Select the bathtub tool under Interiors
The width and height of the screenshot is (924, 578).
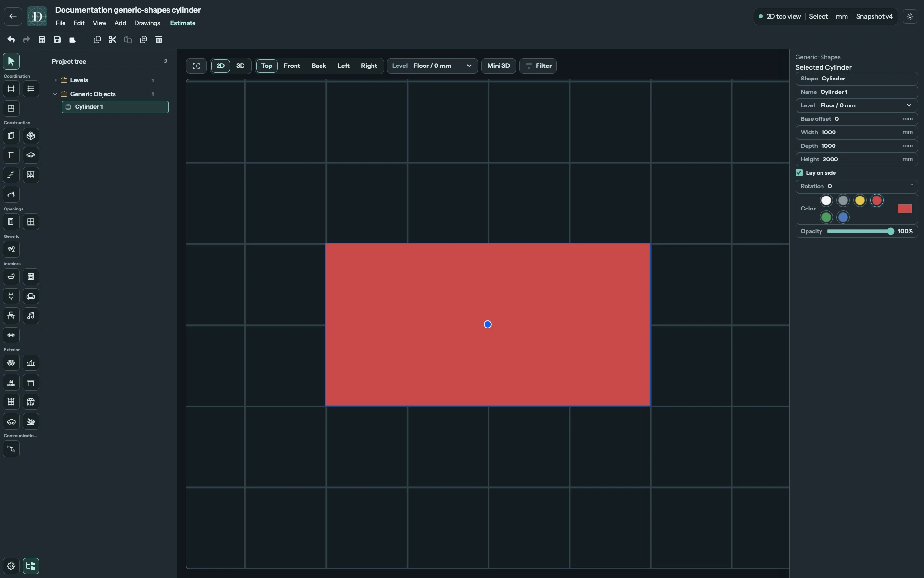click(x=11, y=277)
